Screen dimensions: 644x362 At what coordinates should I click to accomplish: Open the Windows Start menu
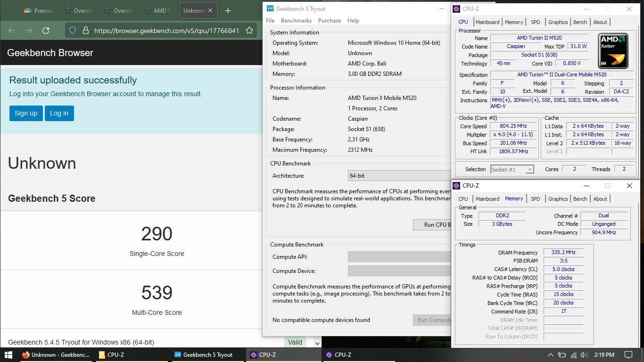pos(8,355)
